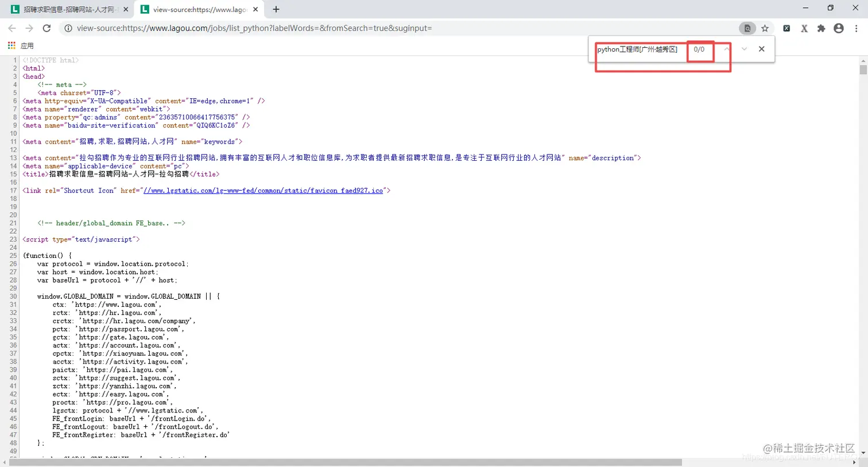This screenshot has height=467, width=868.
Task: Close the find-in-page bar
Action: click(x=761, y=49)
